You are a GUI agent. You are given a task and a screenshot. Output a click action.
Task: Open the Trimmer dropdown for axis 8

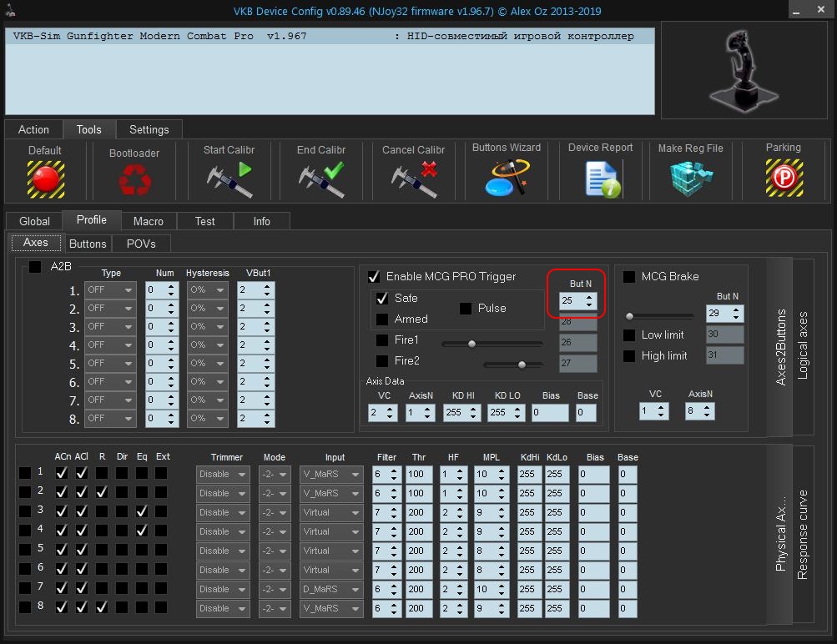[223, 608]
